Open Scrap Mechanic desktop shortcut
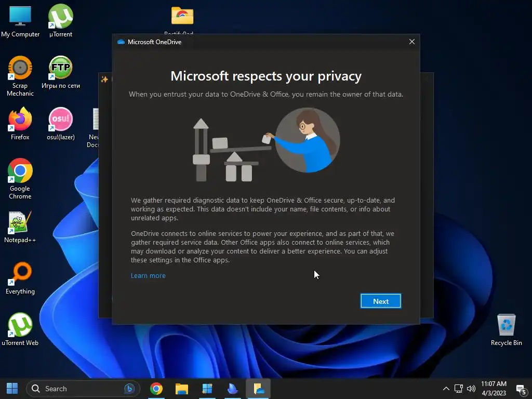Image resolution: width=532 pixels, height=399 pixels. 20,76
